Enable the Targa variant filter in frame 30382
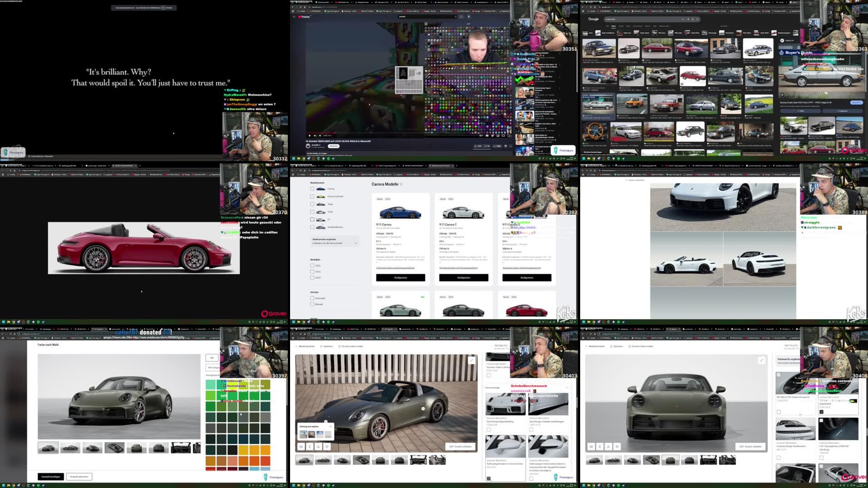Screen dimensions: 868x488 pyautogui.click(x=312, y=204)
